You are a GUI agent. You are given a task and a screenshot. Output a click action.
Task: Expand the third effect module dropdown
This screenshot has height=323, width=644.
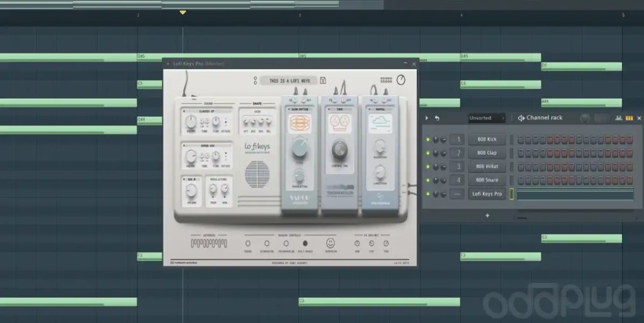pyautogui.click(x=380, y=109)
